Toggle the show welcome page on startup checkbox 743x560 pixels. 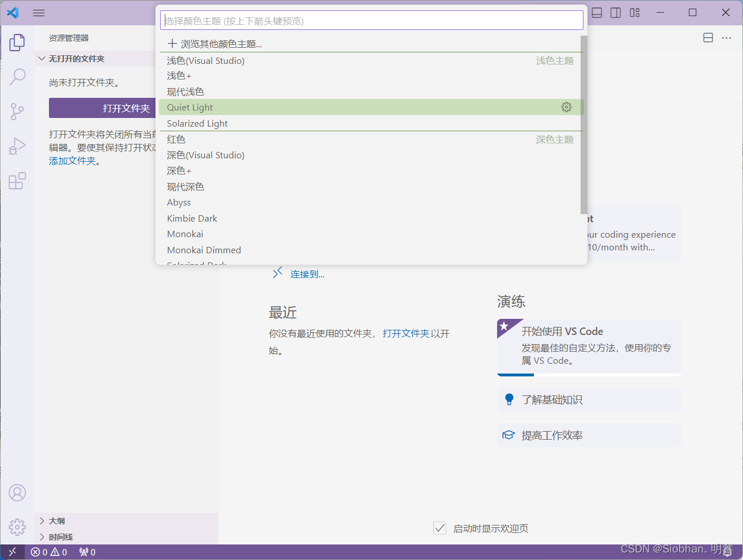(439, 528)
